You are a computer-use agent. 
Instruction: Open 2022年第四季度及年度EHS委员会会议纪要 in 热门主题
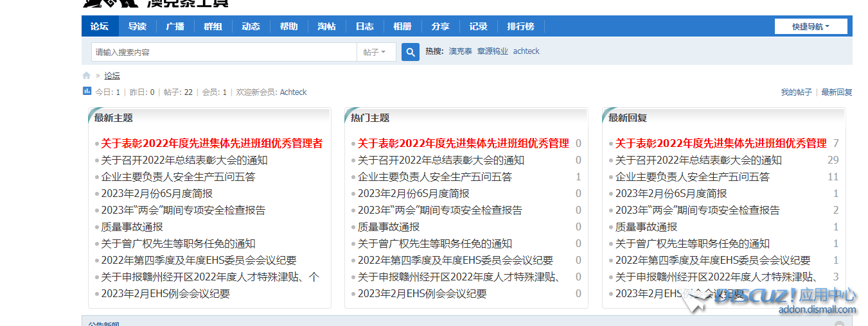[x=456, y=261]
